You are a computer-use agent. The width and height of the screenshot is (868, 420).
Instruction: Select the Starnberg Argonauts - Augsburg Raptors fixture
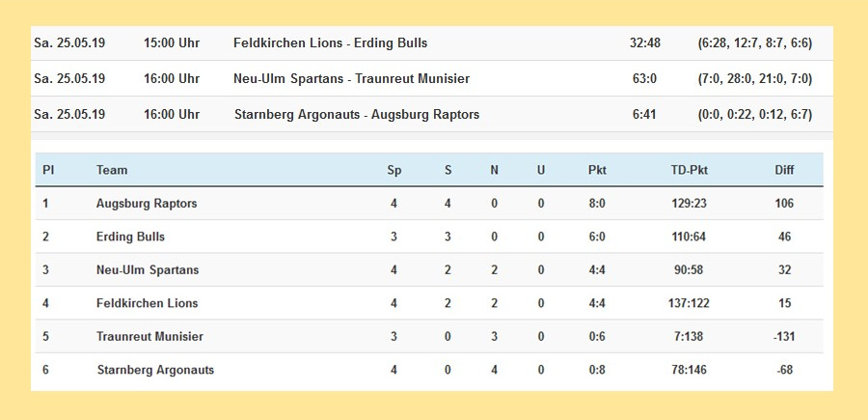356,114
